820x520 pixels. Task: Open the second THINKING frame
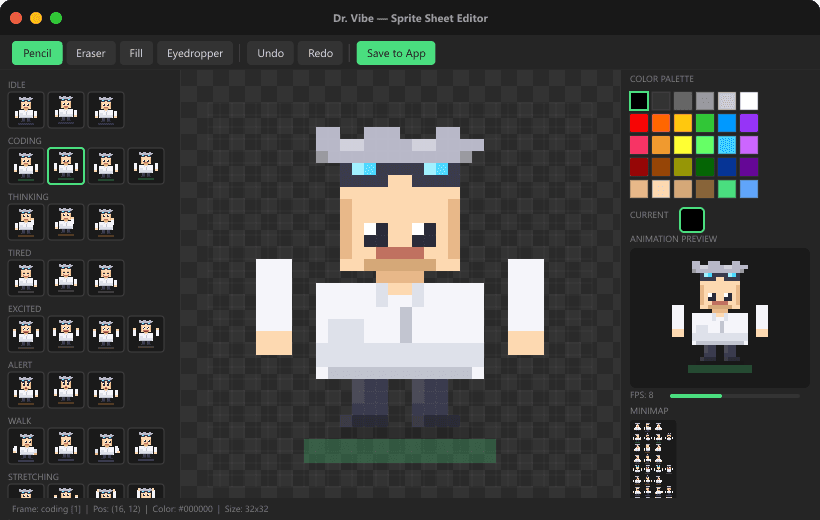[66, 222]
